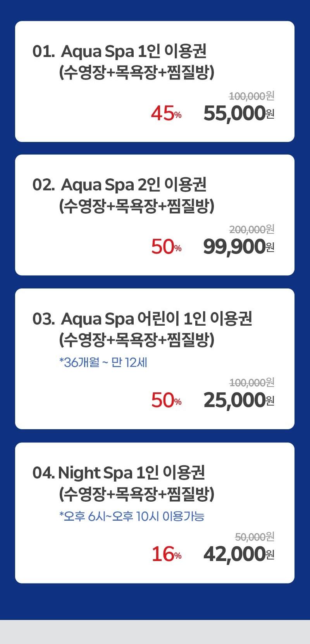Viewport: 310px width, 644px height.
Task: Click the 오후 6시~오후 10시 이용가능 note
Action: point(132,516)
